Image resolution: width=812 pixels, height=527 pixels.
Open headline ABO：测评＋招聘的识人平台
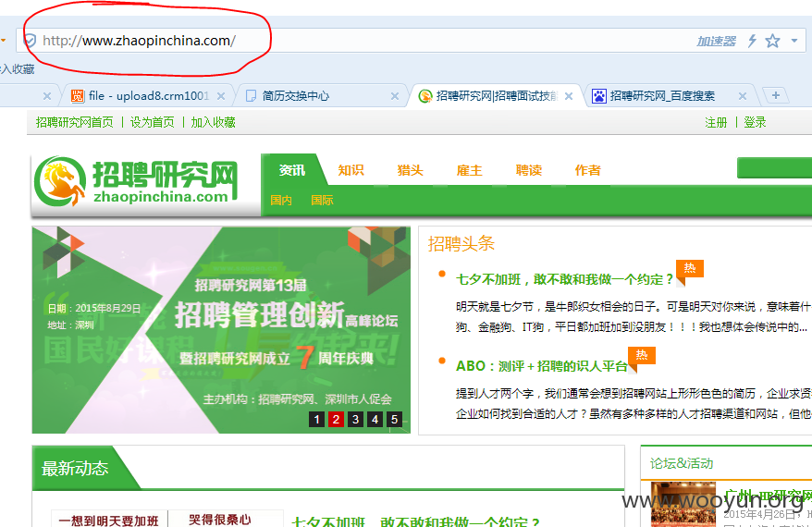coord(542,366)
